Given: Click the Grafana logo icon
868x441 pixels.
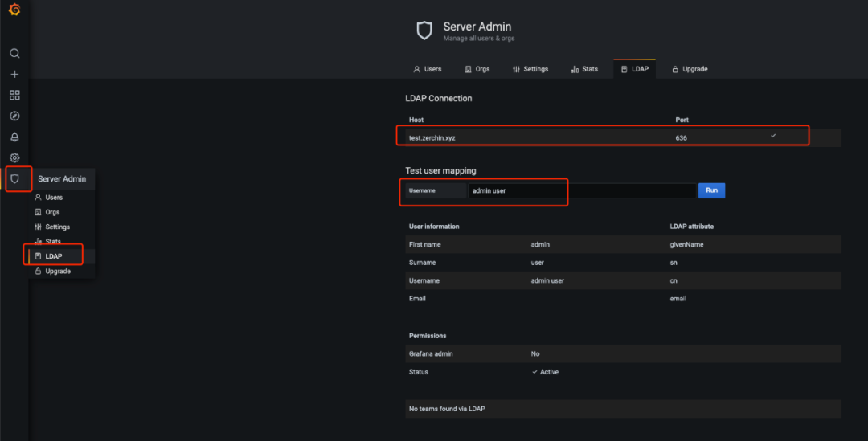Looking at the screenshot, I should (14, 10).
